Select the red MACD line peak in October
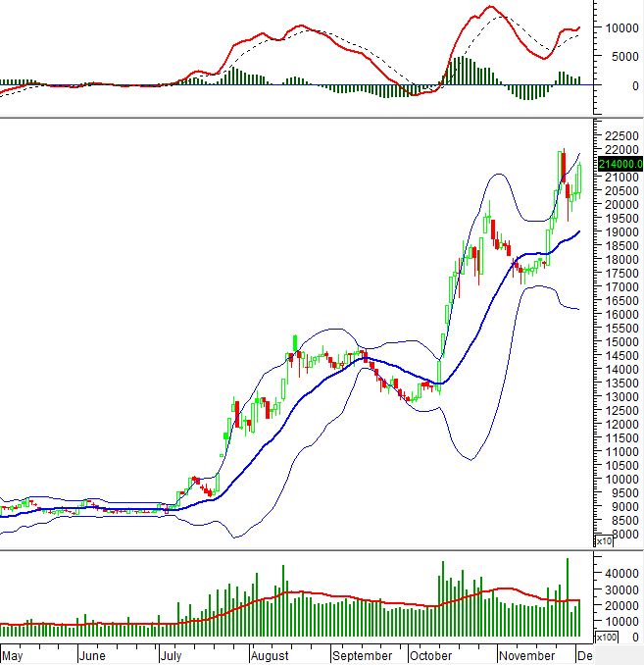The height and width of the screenshot is (665, 644). [491, 8]
